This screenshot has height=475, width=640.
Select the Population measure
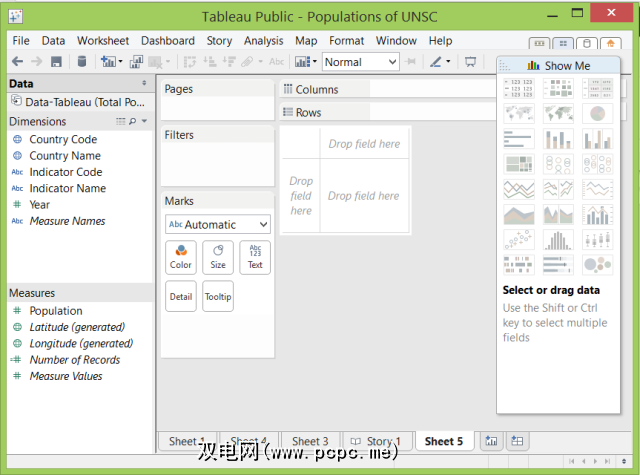click(56, 311)
